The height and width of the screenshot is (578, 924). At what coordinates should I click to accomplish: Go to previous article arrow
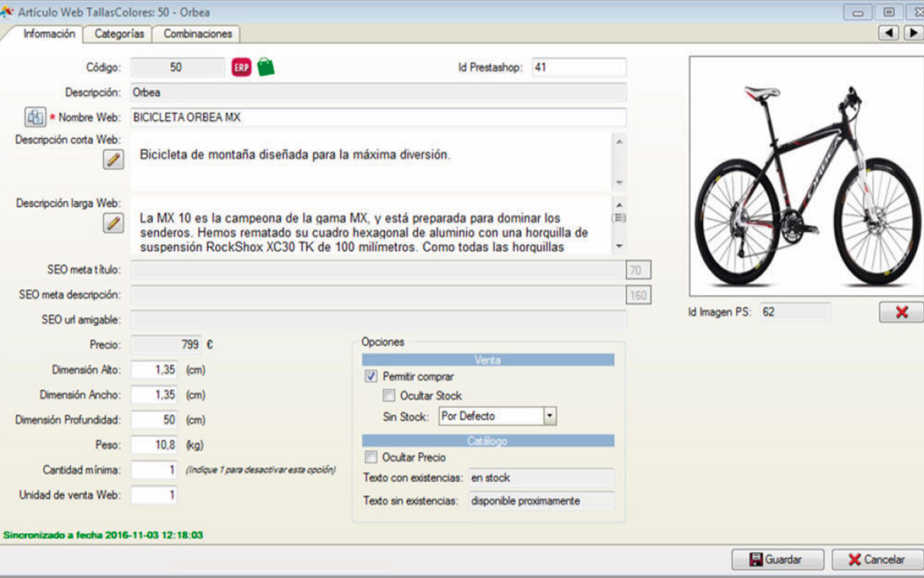pos(889,33)
